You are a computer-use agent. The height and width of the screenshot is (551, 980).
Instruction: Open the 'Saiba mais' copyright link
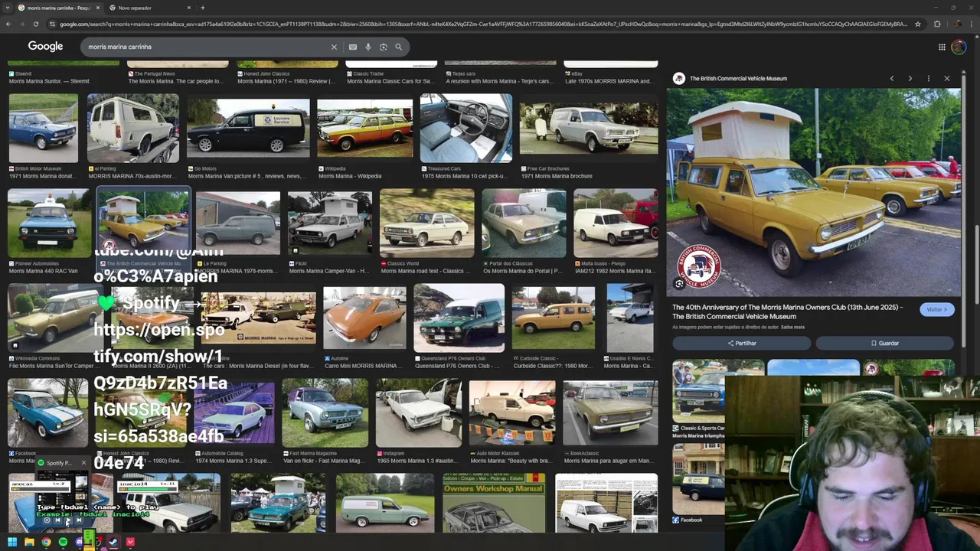pyautogui.click(x=792, y=327)
